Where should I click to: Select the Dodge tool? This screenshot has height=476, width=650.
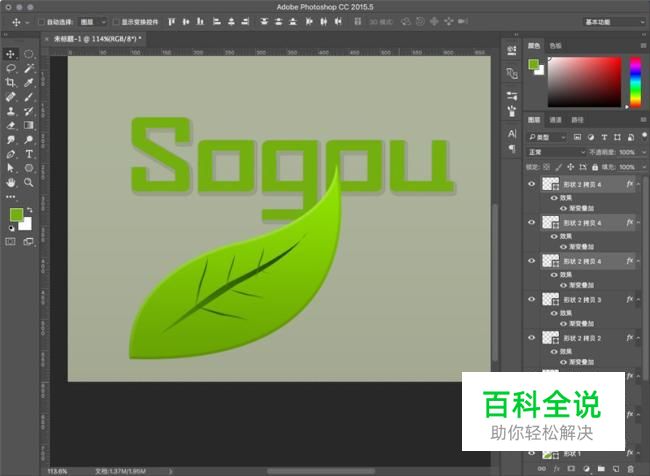coord(29,140)
